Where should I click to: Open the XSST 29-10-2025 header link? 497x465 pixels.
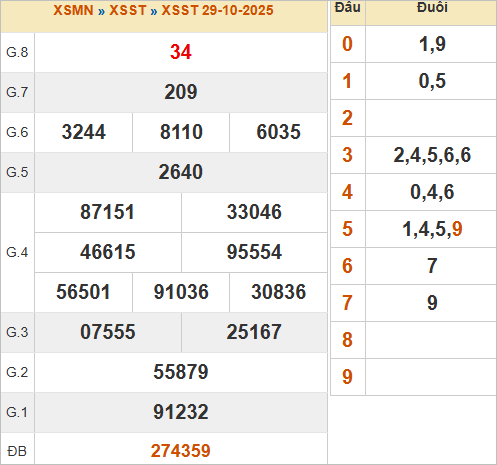tap(217, 10)
